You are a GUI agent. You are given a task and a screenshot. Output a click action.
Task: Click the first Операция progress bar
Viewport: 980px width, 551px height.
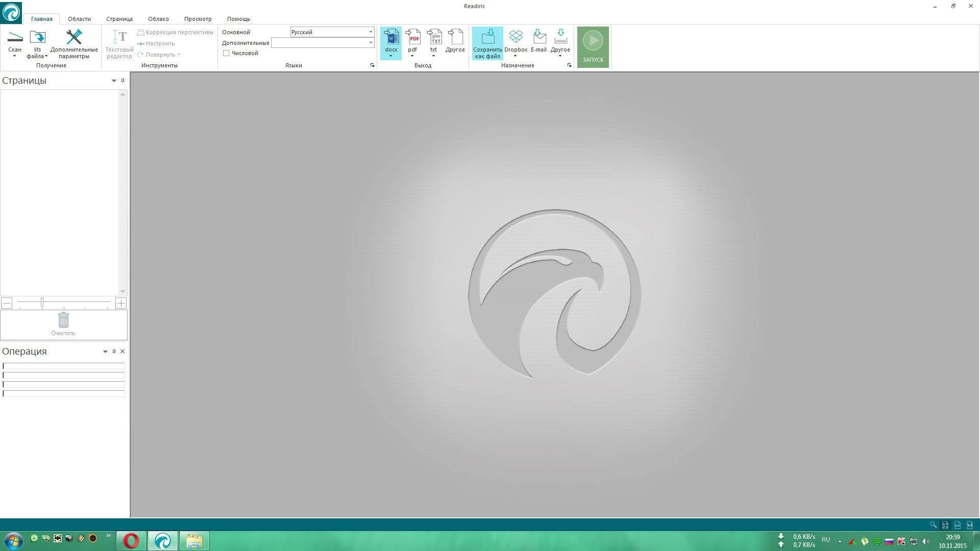[64, 366]
